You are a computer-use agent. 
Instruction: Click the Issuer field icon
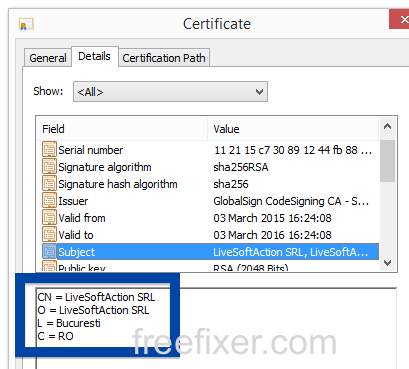49,201
